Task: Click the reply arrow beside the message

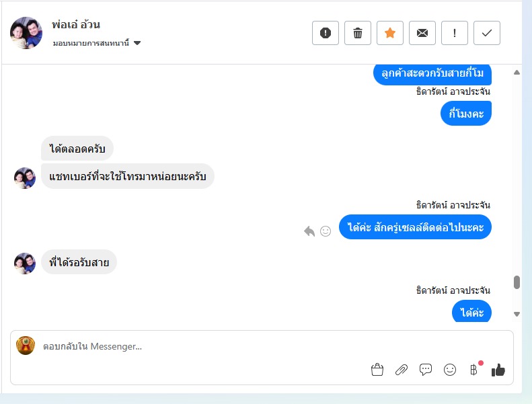Action: (309, 231)
